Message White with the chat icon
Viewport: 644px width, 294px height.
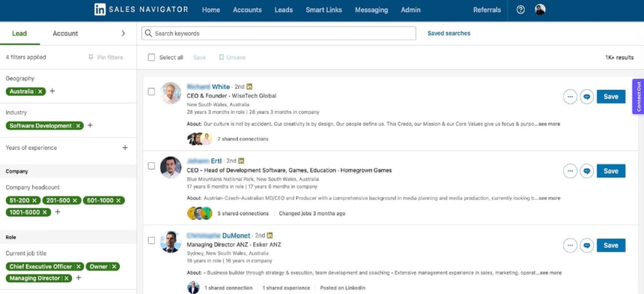tap(586, 97)
